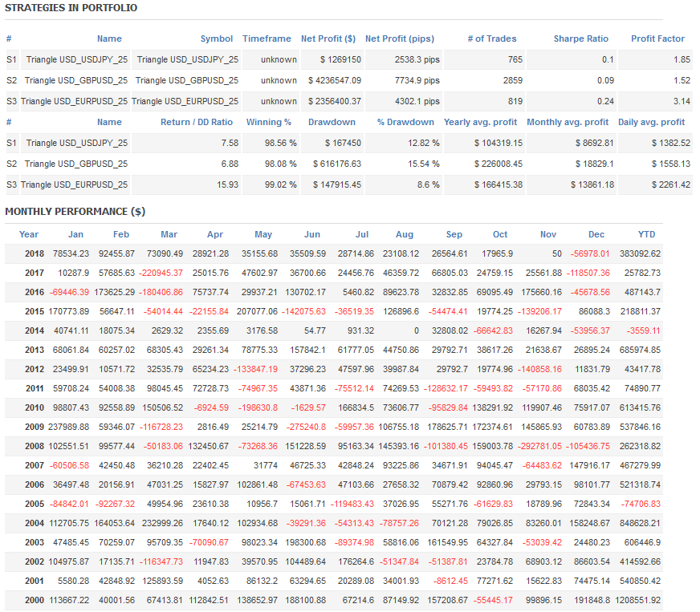700x612 pixels.
Task: Click the Daily avg. profit header
Action: pyautogui.click(x=651, y=122)
